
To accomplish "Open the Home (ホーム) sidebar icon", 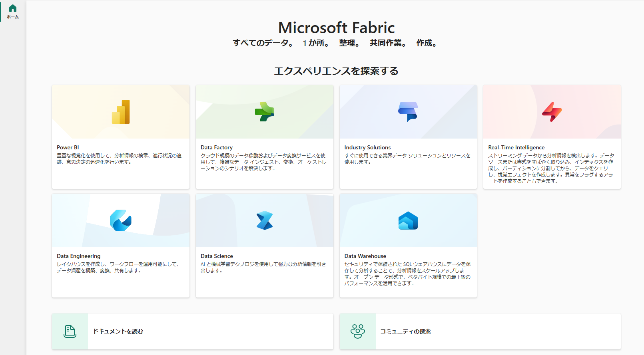I will pyautogui.click(x=13, y=11).
